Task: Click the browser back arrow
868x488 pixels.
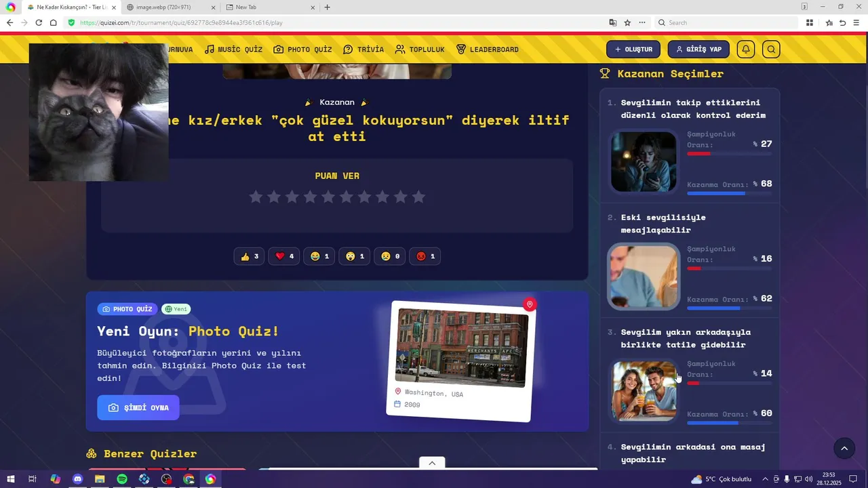Action: click(9, 22)
